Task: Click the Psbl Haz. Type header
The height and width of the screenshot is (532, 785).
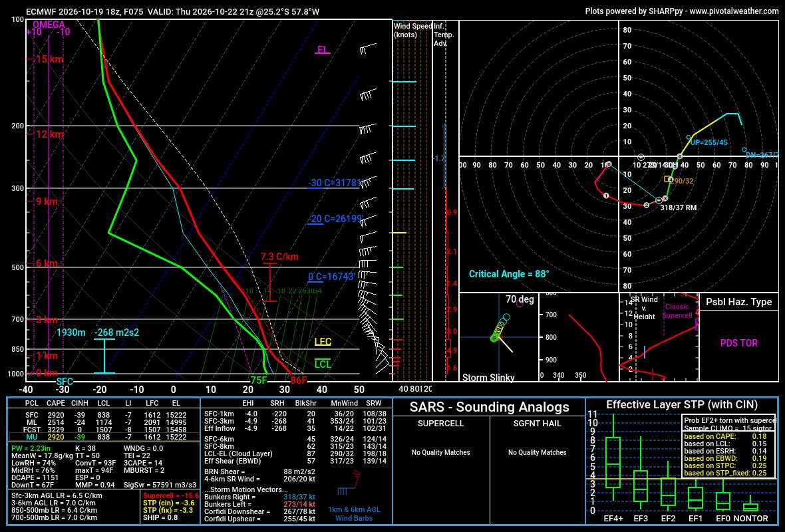Action: point(738,302)
